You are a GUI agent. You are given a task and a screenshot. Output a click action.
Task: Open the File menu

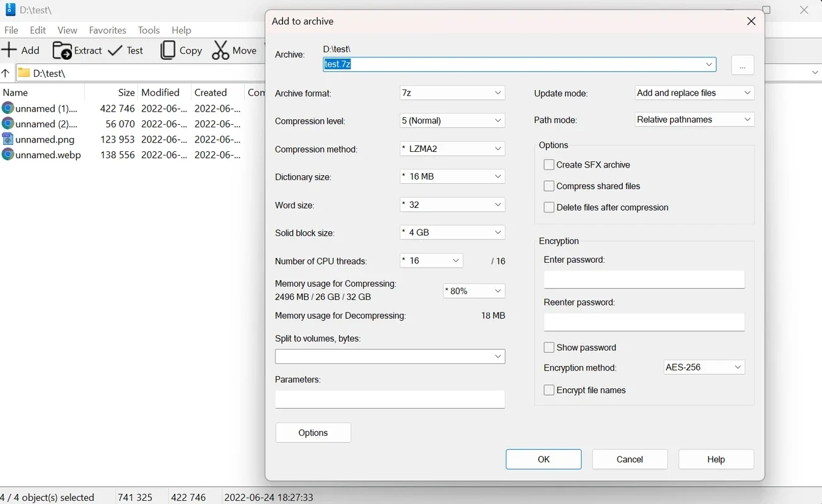11,30
